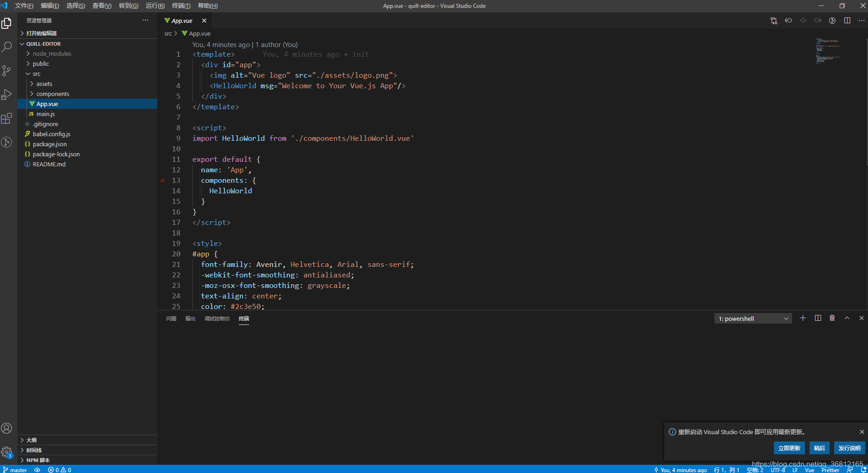Click the code minimap preview
868x473 pixels.
point(827,51)
